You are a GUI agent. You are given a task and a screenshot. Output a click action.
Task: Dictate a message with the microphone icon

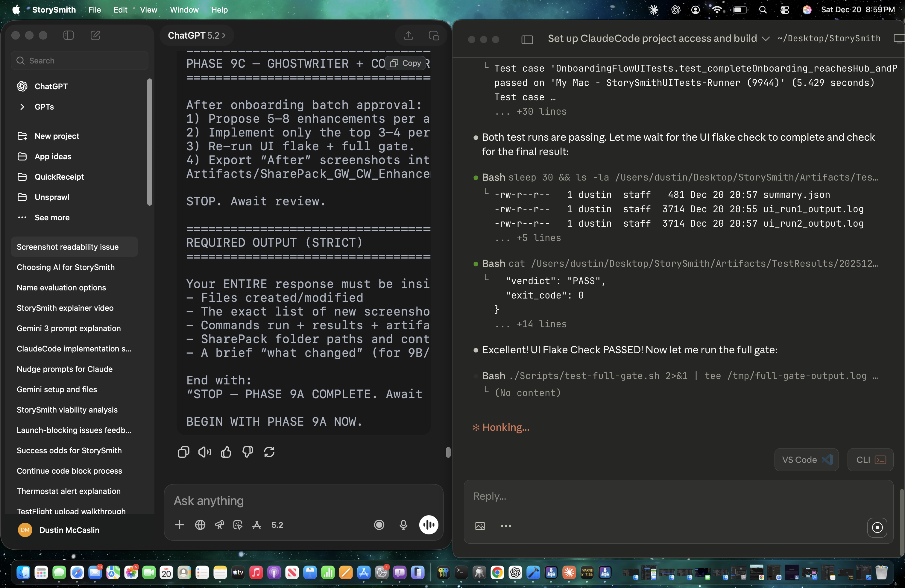pyautogui.click(x=403, y=525)
